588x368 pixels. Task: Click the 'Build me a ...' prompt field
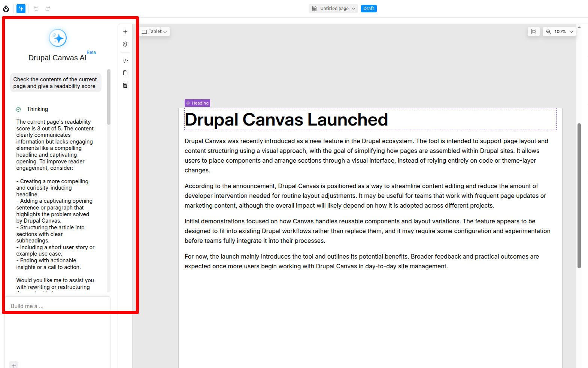pyautogui.click(x=57, y=306)
